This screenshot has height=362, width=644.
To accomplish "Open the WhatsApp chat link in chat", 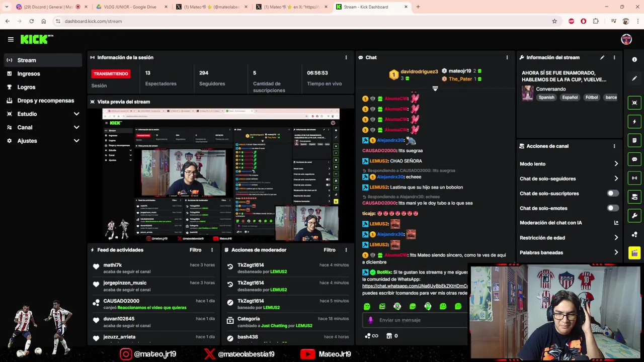I will pyautogui.click(x=415, y=286).
